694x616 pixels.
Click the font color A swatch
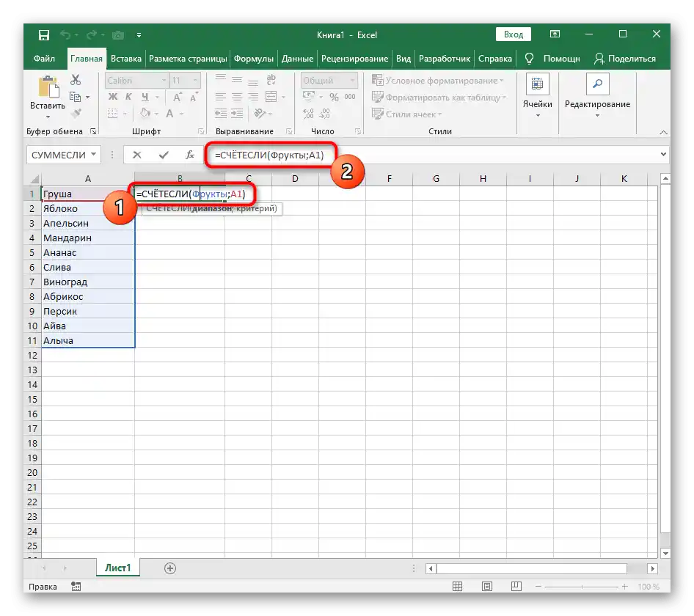coord(169,114)
